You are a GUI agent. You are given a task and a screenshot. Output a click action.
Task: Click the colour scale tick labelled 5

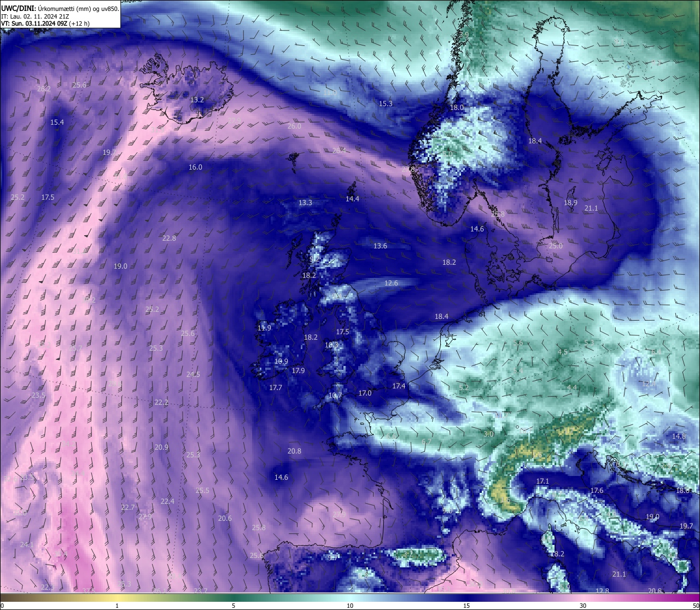point(234,606)
